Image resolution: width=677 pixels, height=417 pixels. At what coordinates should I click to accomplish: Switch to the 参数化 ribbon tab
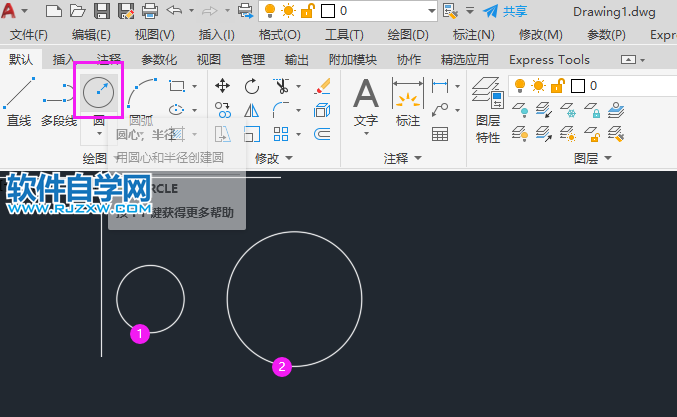pyautogui.click(x=159, y=60)
